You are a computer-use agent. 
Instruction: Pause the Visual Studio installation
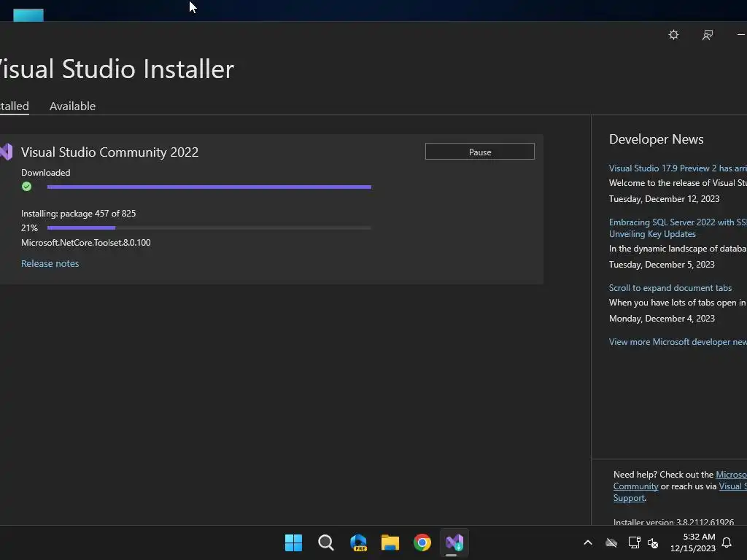[x=480, y=152]
